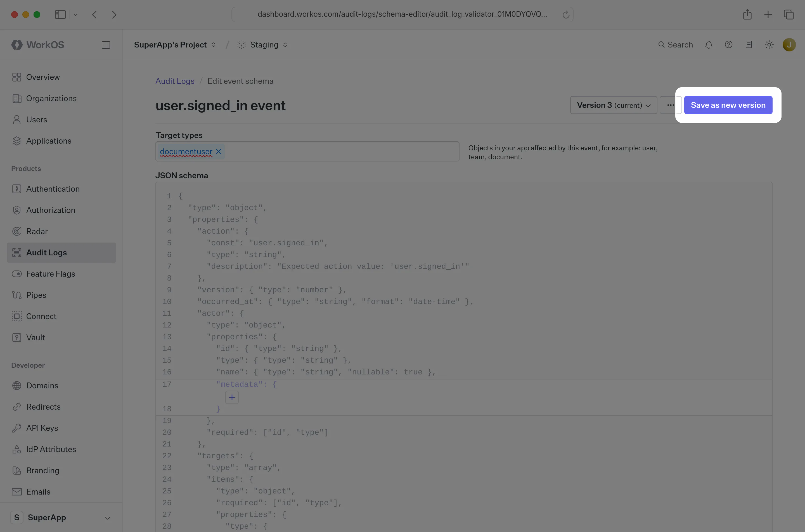This screenshot has height=532, width=805.
Task: Open Safari sidebar options chevron
Action: click(75, 15)
